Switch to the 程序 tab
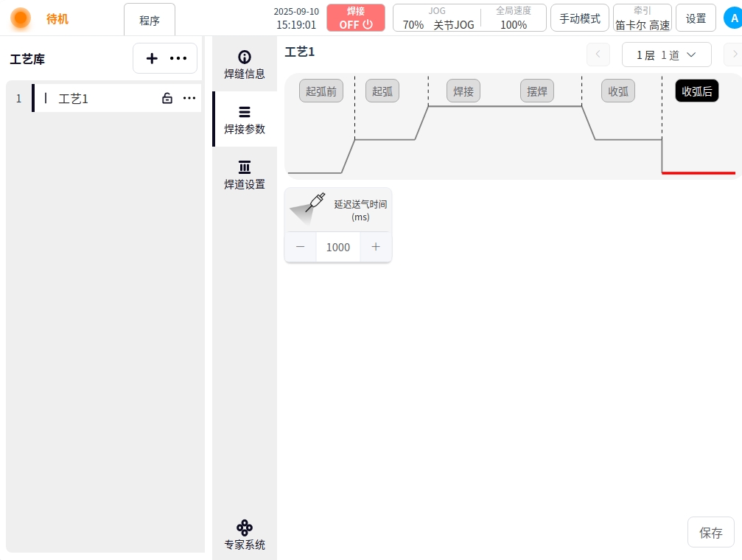The width and height of the screenshot is (742, 560). pos(150,20)
